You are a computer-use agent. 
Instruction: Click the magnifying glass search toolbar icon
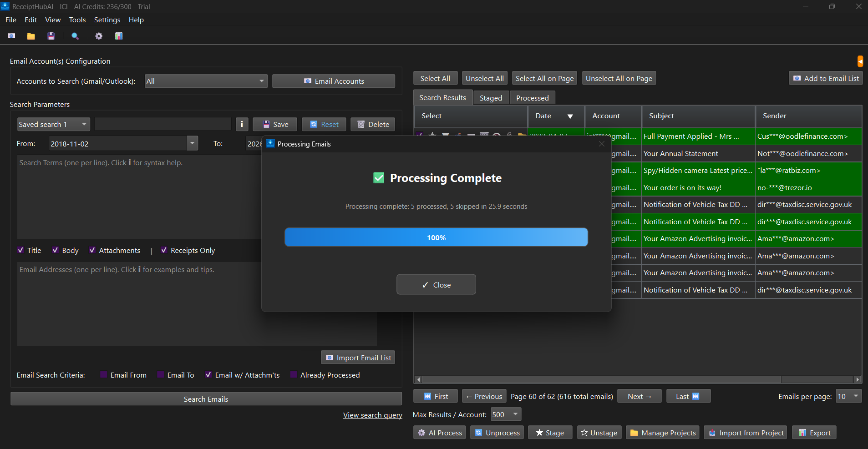75,36
